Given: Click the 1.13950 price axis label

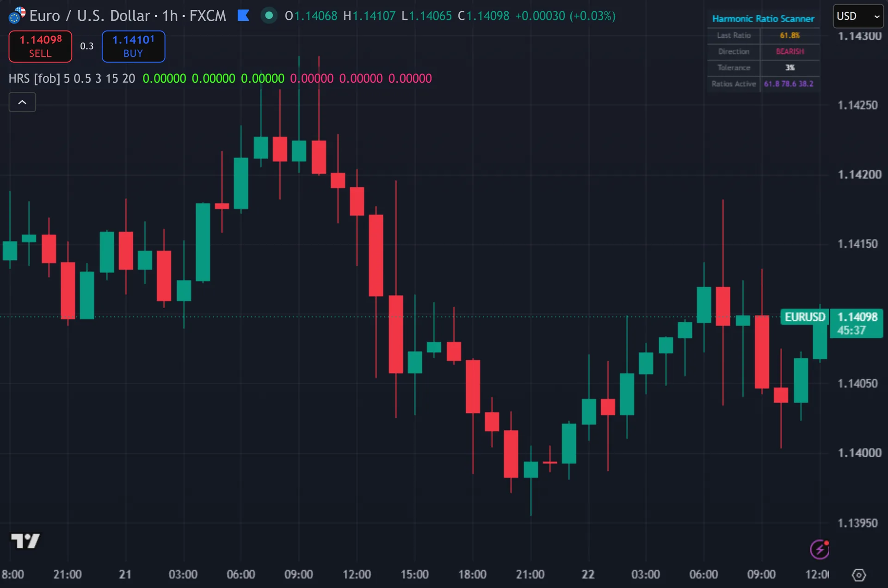Looking at the screenshot, I should 857,523.
